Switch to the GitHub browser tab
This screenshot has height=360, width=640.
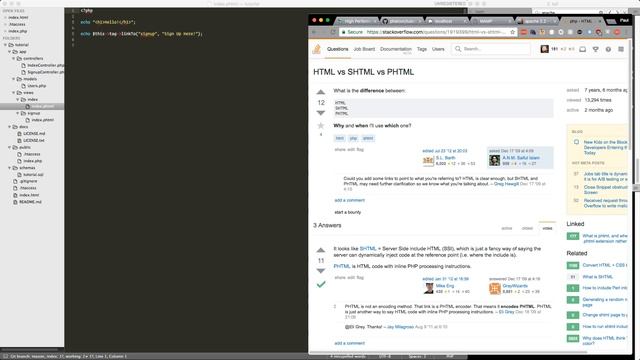pyautogui.click(x=402, y=21)
